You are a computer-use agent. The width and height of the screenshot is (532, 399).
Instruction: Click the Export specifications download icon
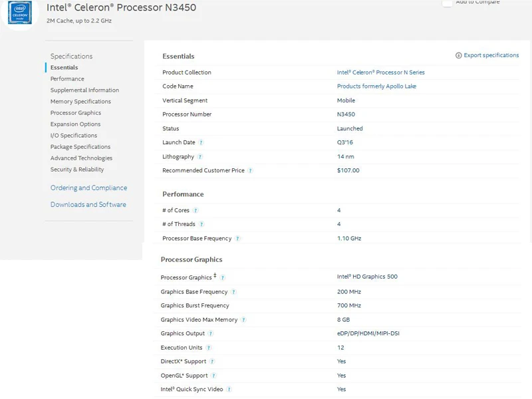[458, 55]
